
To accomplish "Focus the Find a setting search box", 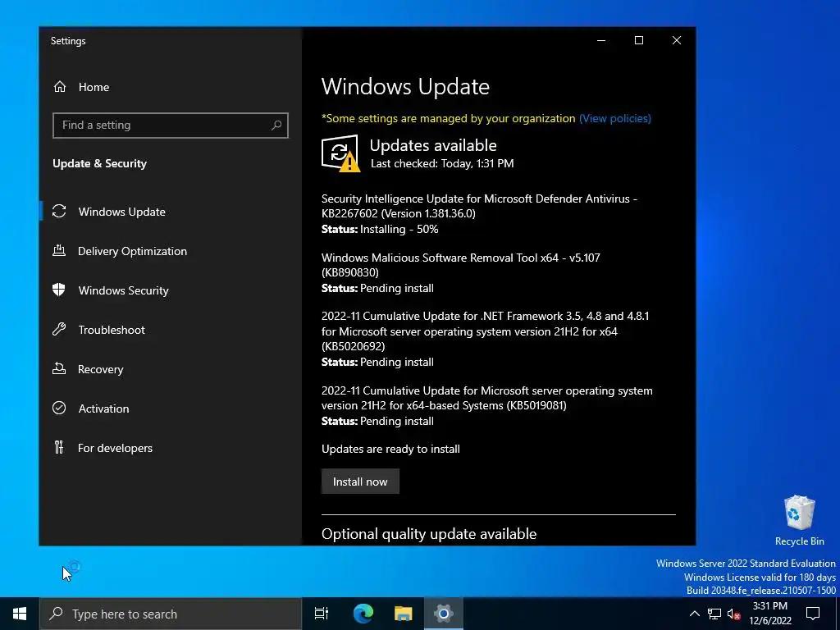I will tap(171, 126).
